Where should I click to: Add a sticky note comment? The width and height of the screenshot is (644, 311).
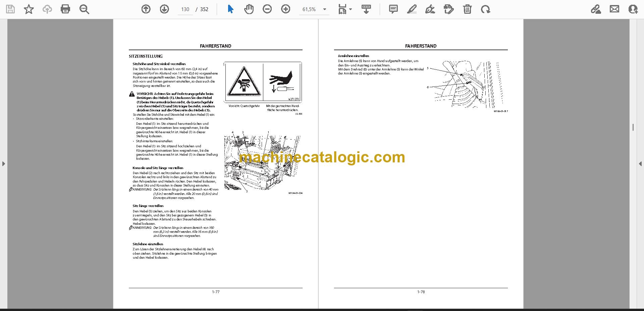(x=393, y=9)
